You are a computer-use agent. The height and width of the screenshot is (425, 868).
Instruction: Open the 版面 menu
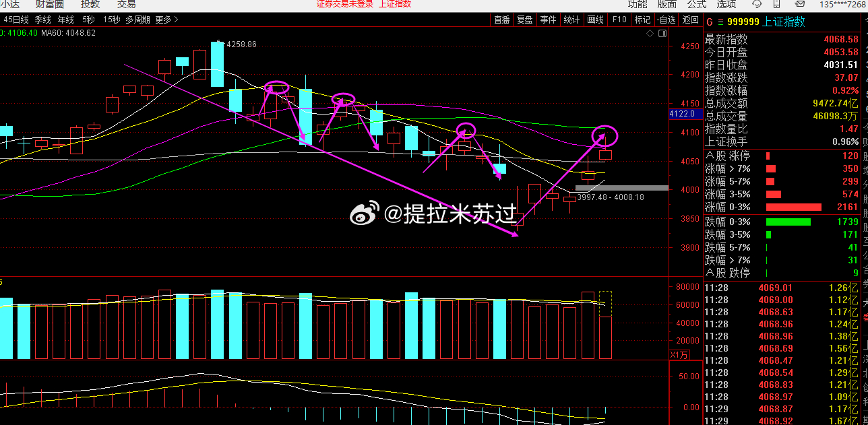click(x=667, y=3)
